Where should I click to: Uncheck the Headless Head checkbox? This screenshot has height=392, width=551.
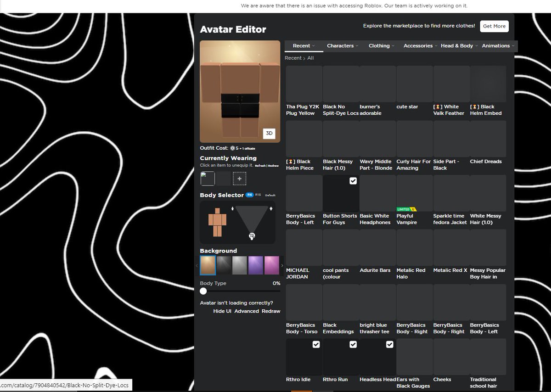coord(389,344)
